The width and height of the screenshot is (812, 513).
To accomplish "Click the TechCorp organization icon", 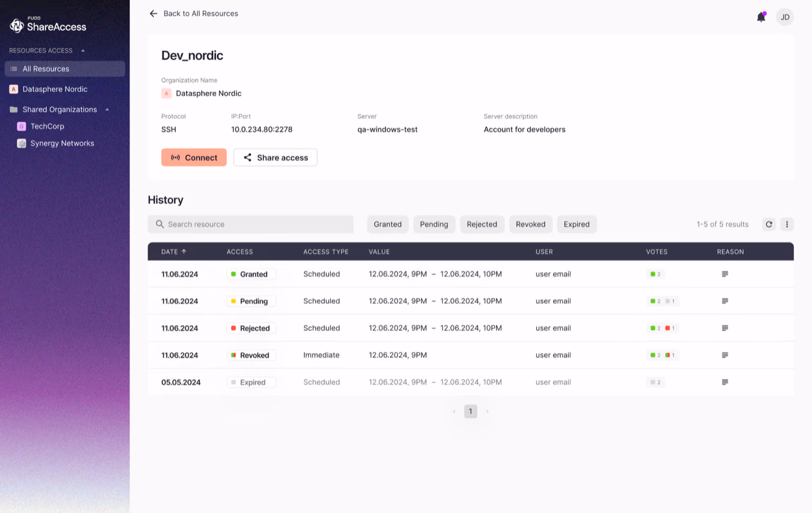I will [x=21, y=126].
